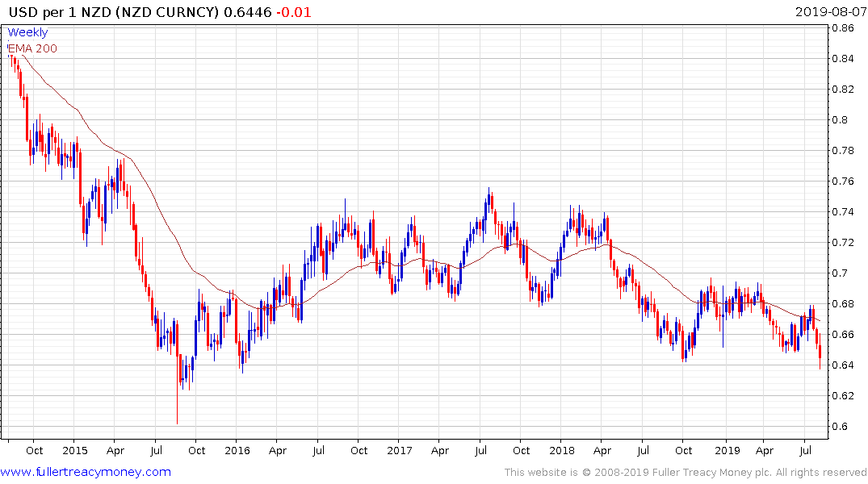Select the 0.8 y-axis label
Screen dimensions: 868x484
840,120
